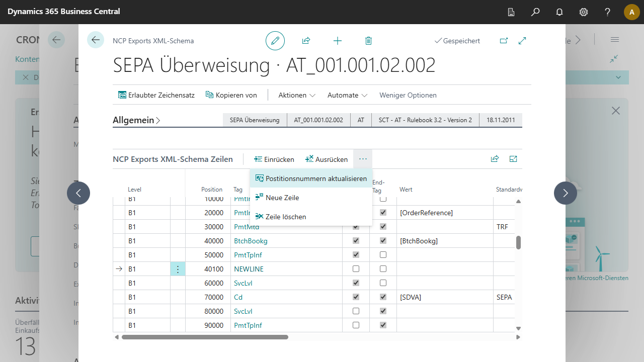This screenshot has height=362, width=644.
Task: Click the pencil edit icon
Action: click(275, 41)
